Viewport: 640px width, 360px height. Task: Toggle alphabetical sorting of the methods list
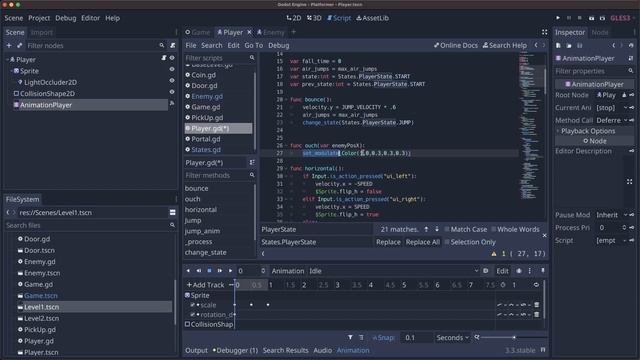252,162
